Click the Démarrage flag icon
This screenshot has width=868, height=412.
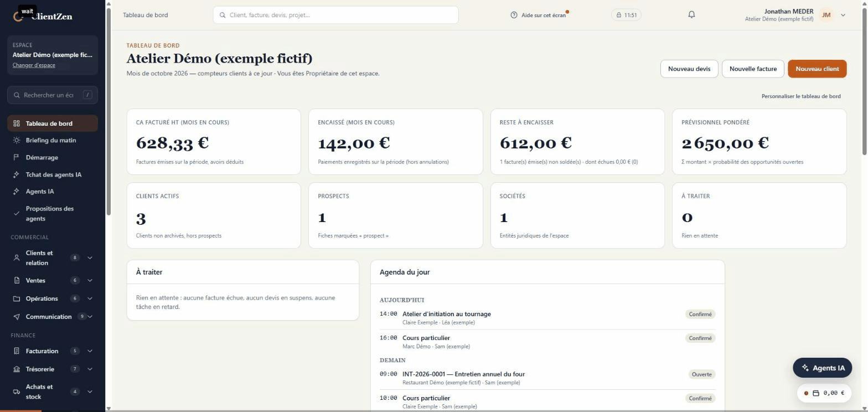[x=17, y=158]
